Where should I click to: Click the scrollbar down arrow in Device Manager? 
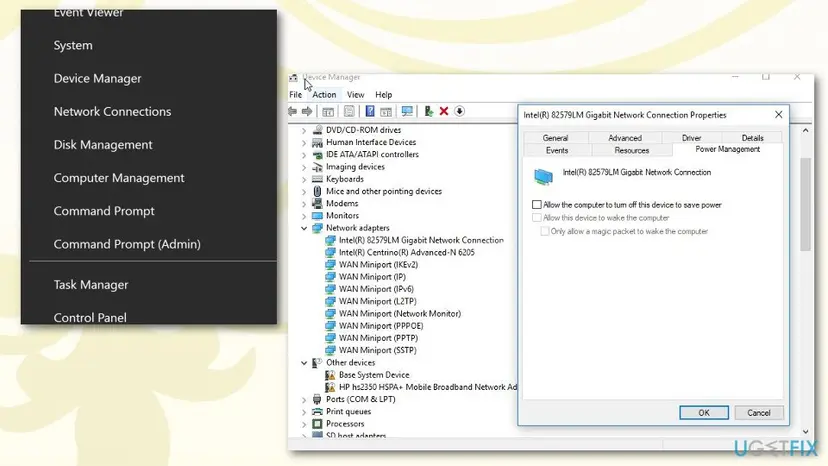[x=805, y=432]
